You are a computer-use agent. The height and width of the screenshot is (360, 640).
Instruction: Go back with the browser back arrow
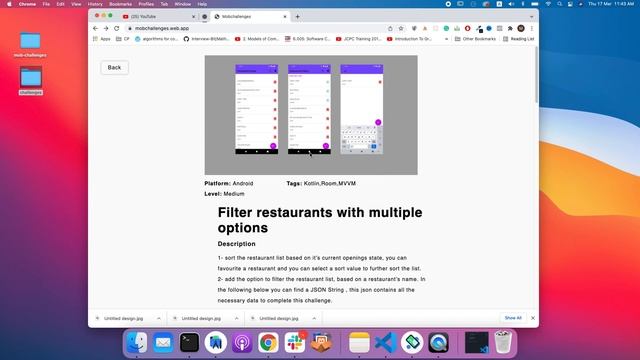(96, 28)
